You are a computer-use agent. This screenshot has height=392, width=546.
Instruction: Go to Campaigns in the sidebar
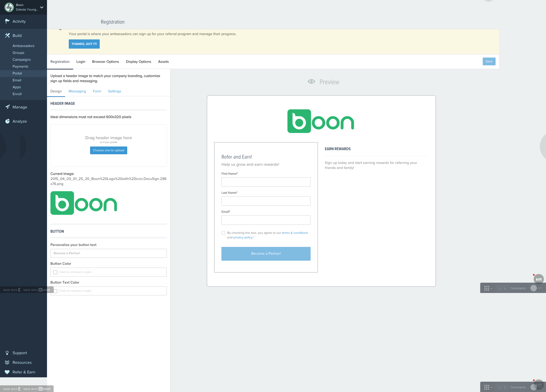point(21,59)
